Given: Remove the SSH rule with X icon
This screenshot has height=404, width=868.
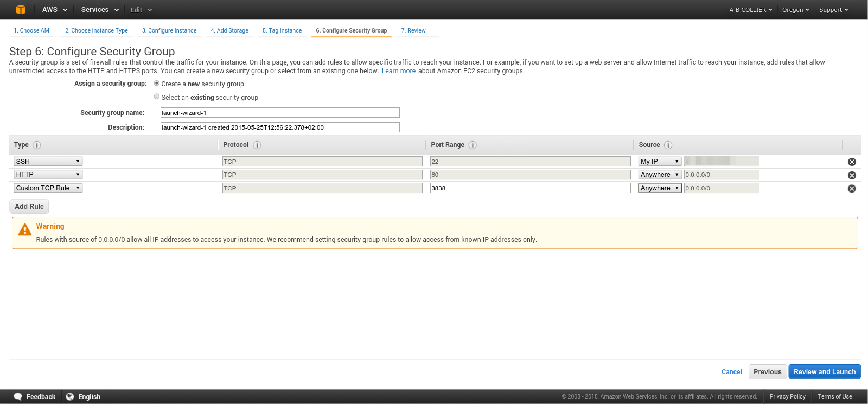Looking at the screenshot, I should click(852, 162).
